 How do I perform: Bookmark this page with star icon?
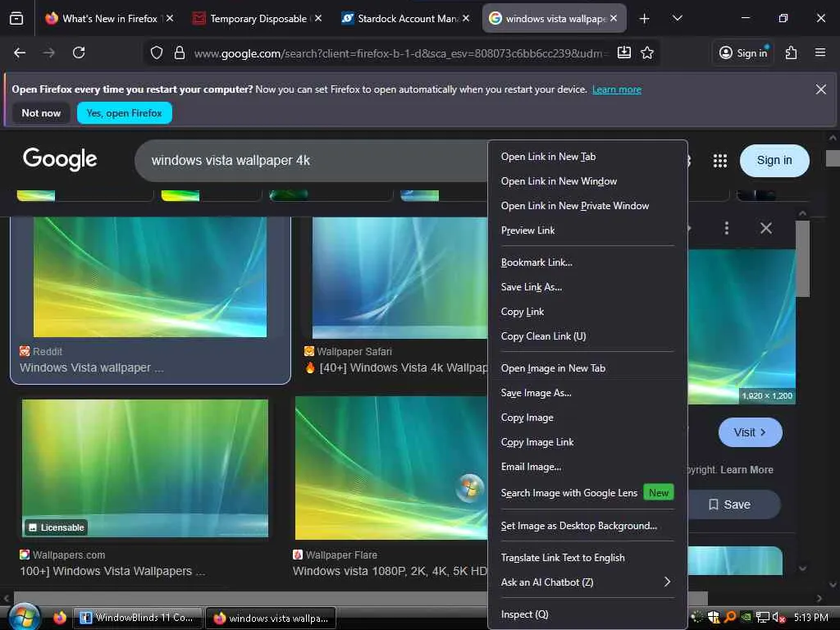click(647, 52)
